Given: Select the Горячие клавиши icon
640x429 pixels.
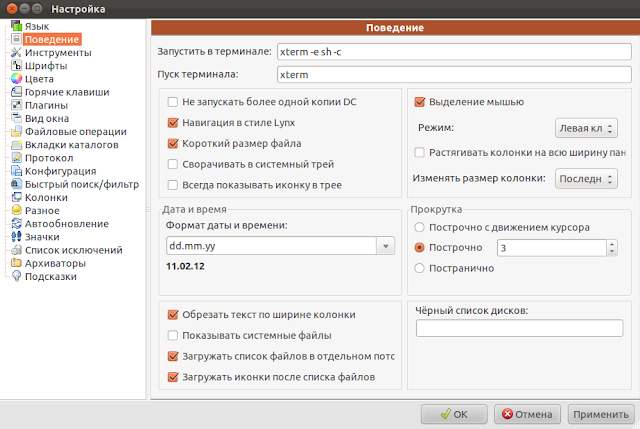Looking at the screenshot, I should click(16, 92).
